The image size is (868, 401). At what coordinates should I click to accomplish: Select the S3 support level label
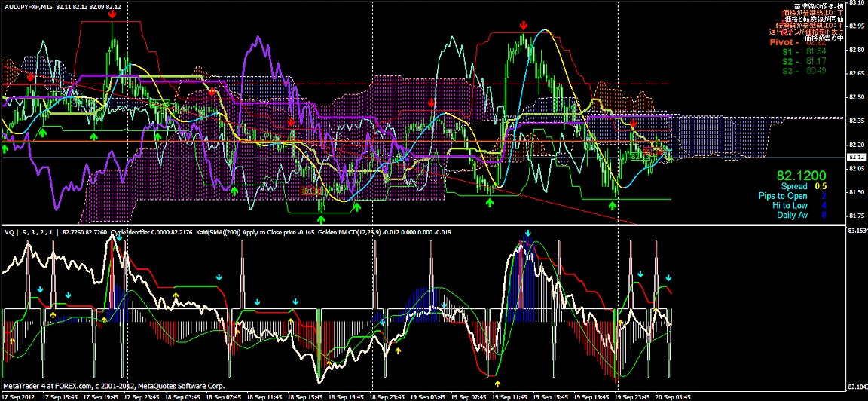pyautogui.click(x=787, y=71)
